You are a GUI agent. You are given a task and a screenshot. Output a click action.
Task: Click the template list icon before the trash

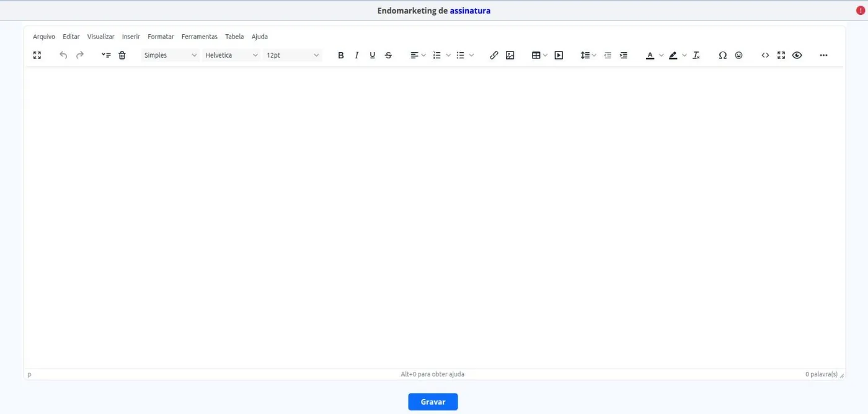[x=106, y=55]
